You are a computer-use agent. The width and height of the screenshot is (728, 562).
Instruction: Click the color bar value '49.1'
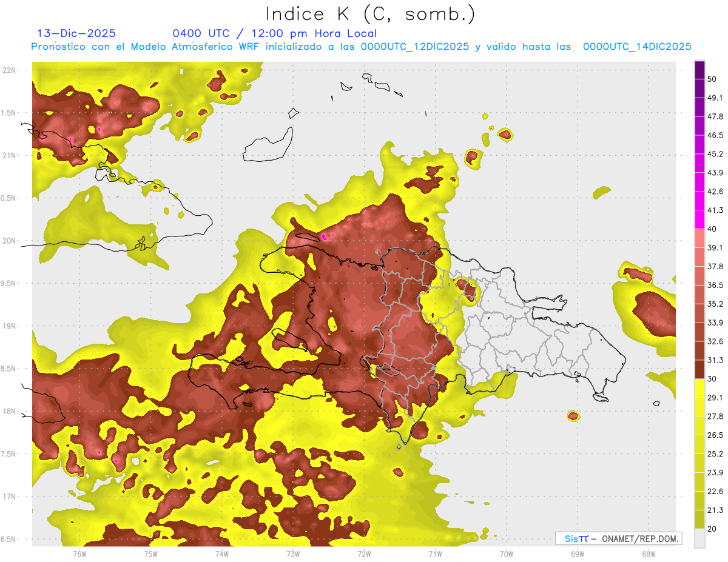(x=715, y=98)
